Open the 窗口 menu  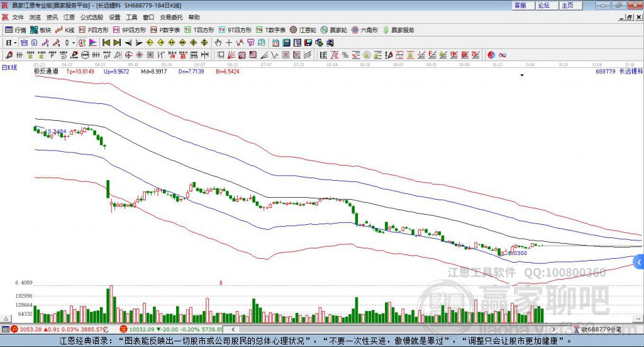click(148, 17)
